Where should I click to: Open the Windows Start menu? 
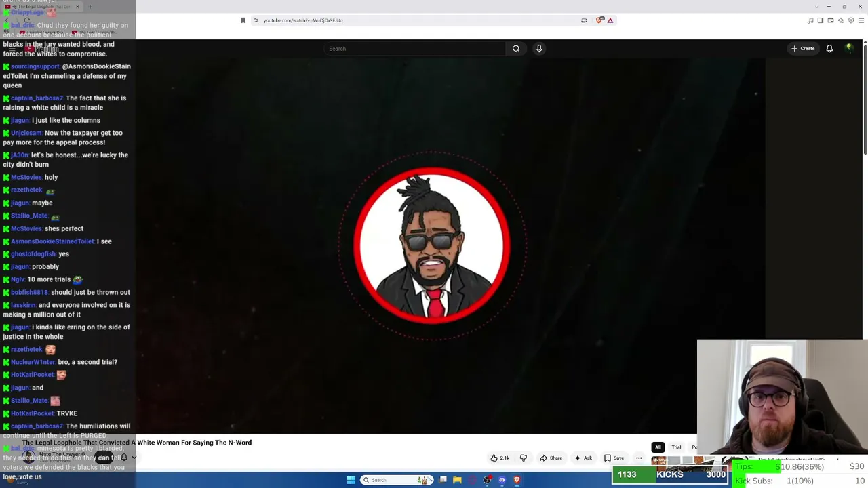click(351, 480)
